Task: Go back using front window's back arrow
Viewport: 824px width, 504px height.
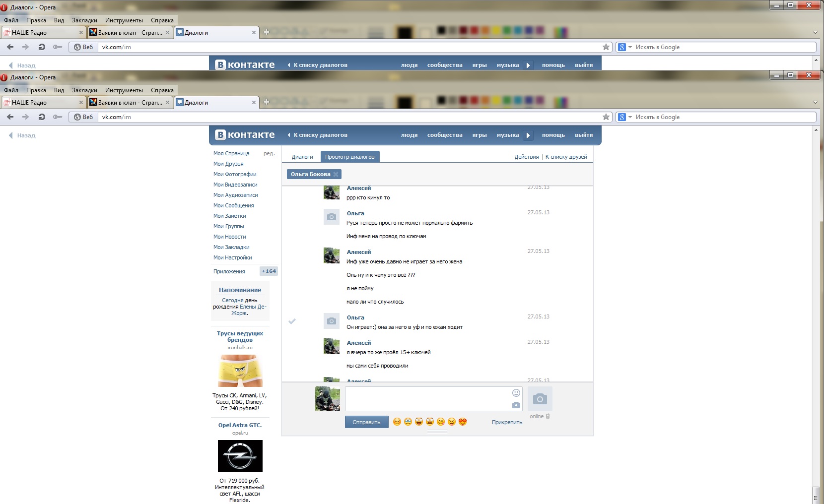Action: (10, 117)
